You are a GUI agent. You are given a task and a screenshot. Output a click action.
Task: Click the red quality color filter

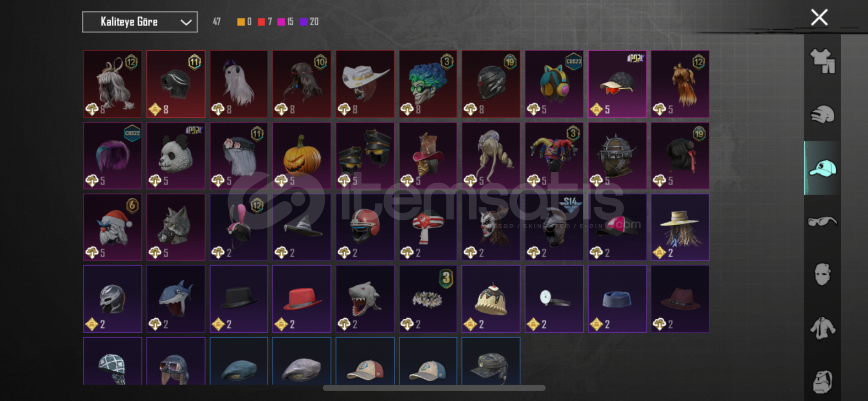coord(261,22)
